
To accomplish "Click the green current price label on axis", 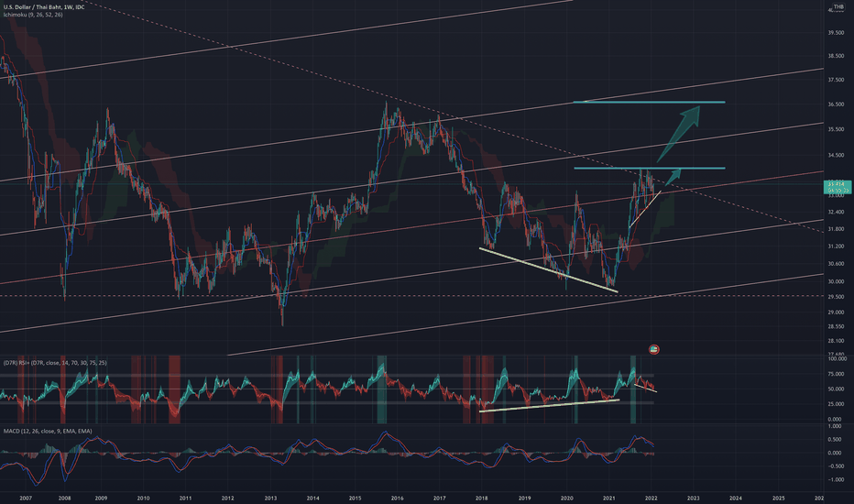I will (838, 188).
